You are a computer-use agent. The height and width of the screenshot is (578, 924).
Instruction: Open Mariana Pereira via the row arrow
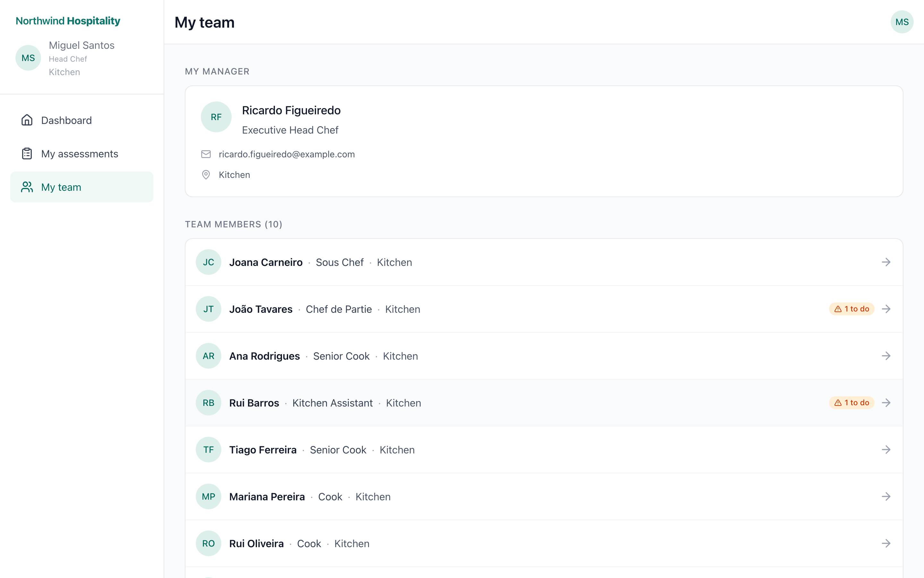pos(886,496)
